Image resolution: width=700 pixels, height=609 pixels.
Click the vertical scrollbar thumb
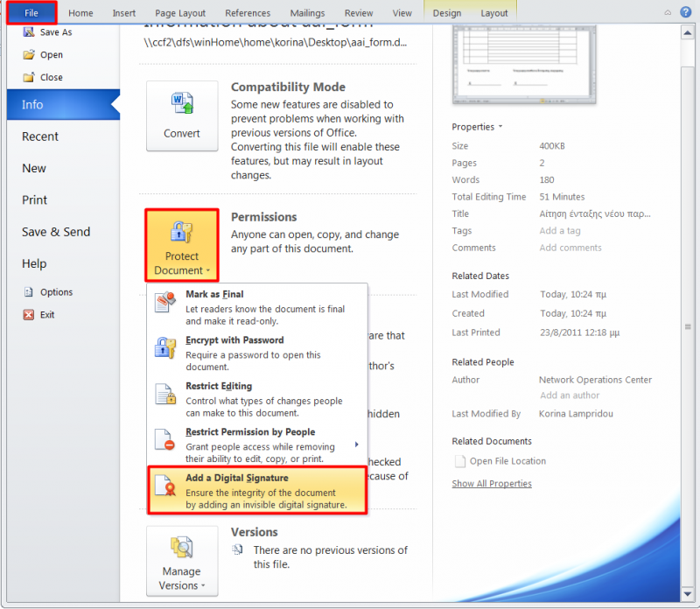coord(688,325)
